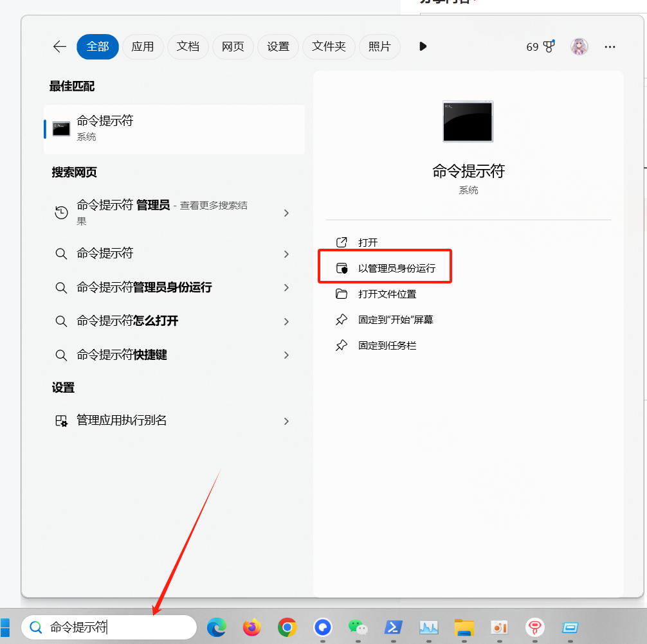
Task: Open the blue window app taskbar icon
Action: [570, 627]
